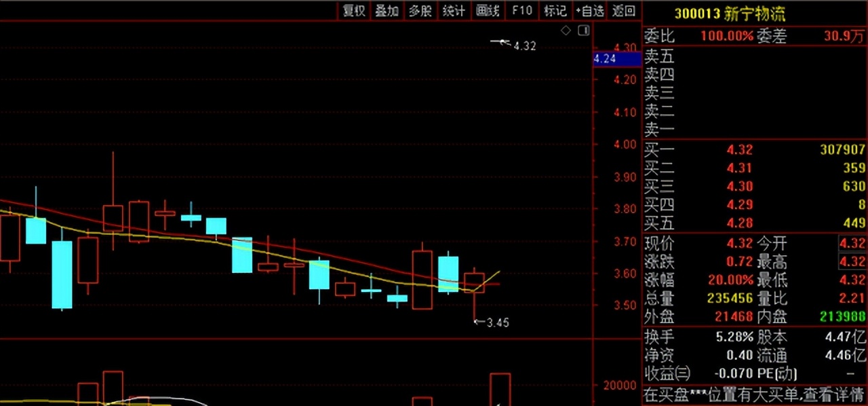Select the latest tall red volume bar
The height and width of the screenshot is (406, 868).
500,389
